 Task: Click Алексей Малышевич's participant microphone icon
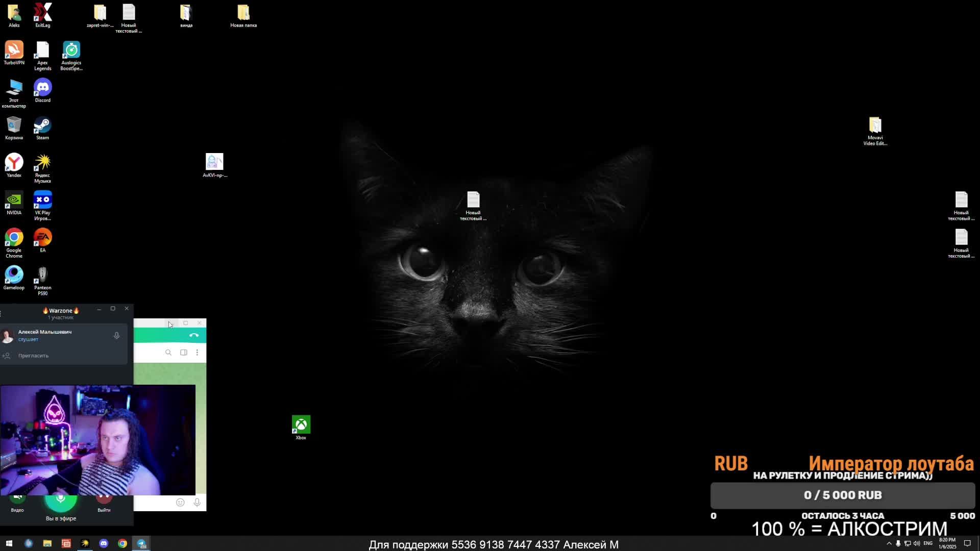[116, 336]
